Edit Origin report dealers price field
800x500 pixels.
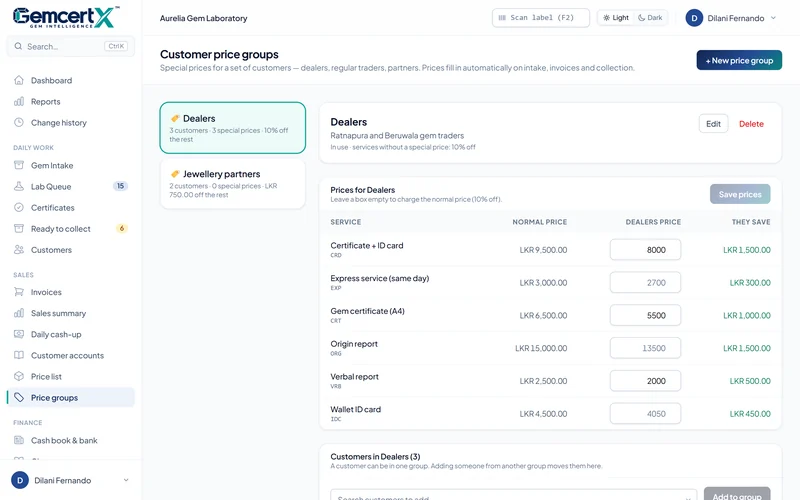point(645,348)
